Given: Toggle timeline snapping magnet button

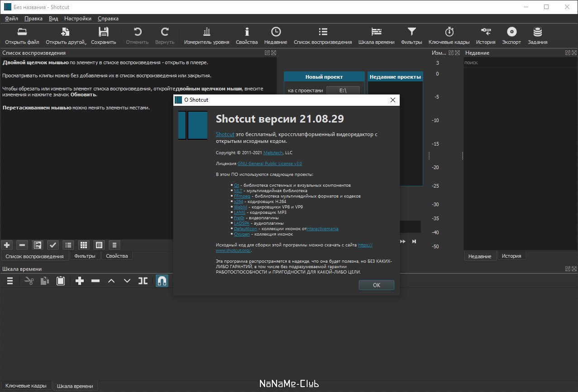Looking at the screenshot, I should pos(162,281).
